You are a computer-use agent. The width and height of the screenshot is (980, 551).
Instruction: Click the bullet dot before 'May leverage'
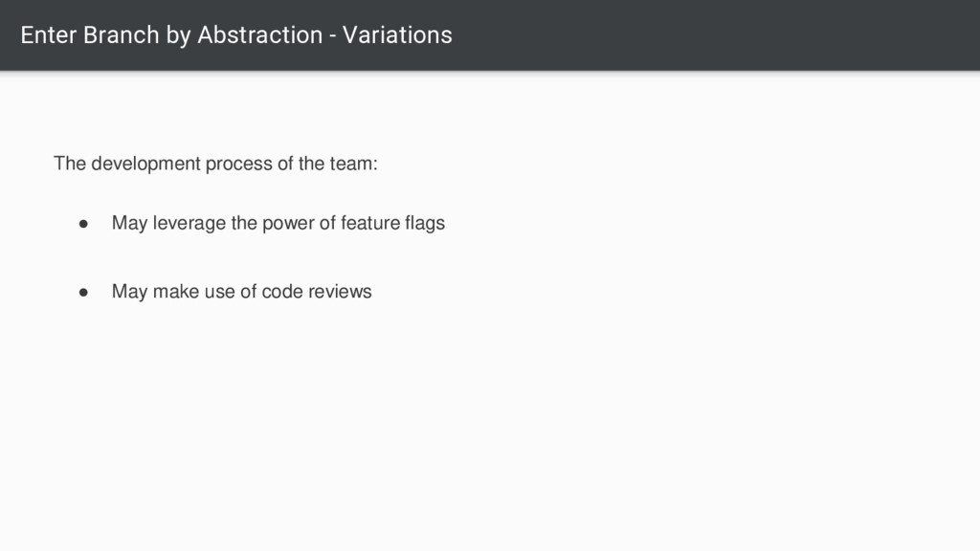(x=83, y=224)
